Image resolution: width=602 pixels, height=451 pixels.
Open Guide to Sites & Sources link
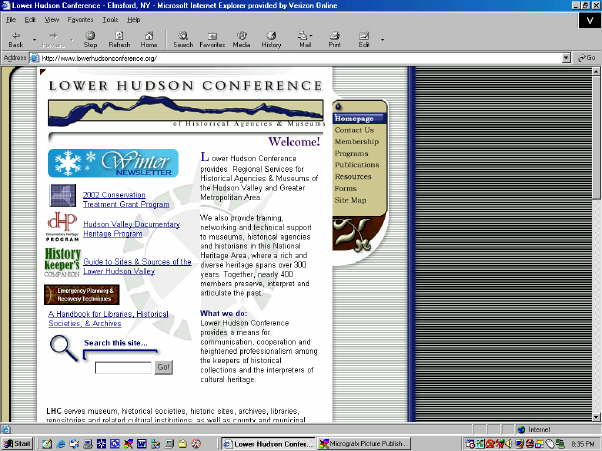click(x=137, y=266)
